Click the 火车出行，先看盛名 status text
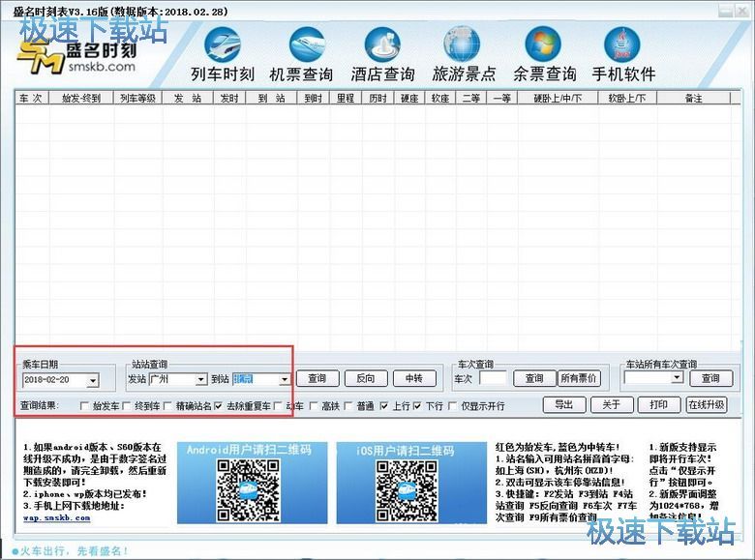 tap(74, 551)
